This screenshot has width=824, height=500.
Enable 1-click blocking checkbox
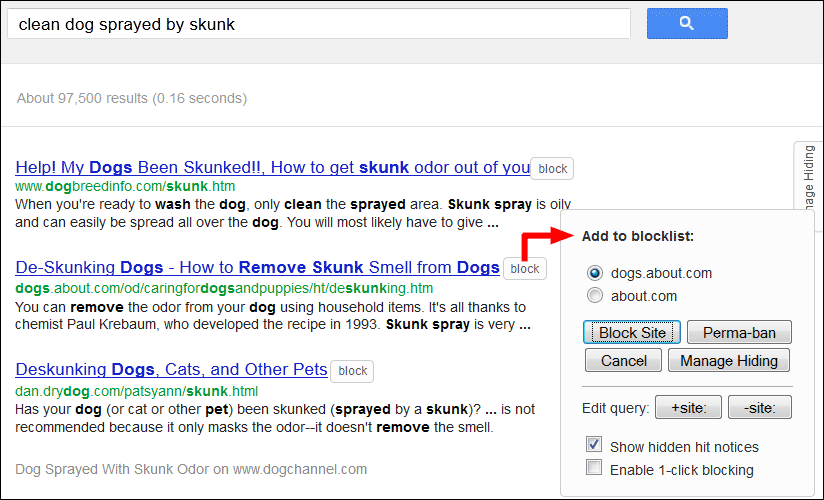(594, 467)
